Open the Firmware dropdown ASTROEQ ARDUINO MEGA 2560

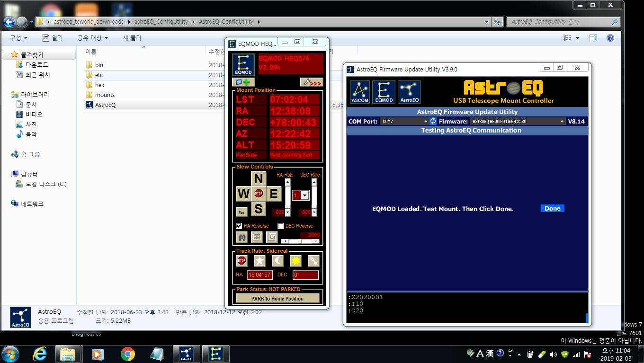[518, 122]
